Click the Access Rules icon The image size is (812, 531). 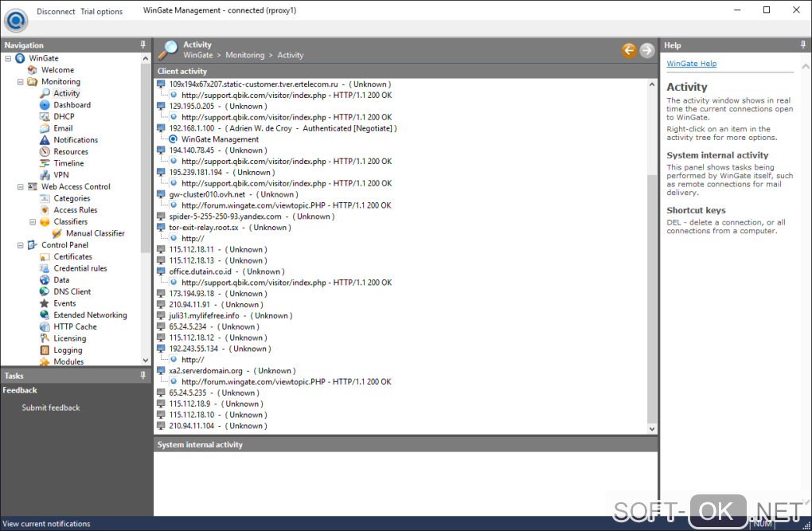[45, 210]
